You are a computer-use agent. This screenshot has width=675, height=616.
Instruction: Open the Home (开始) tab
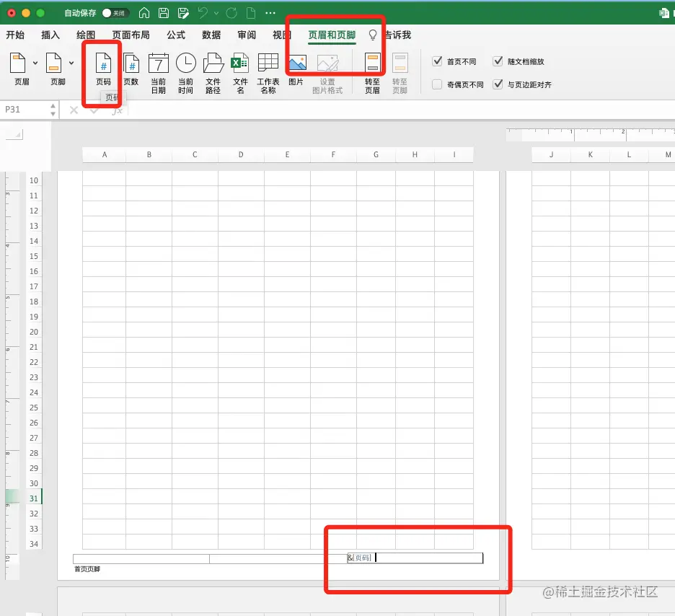pyautogui.click(x=15, y=35)
